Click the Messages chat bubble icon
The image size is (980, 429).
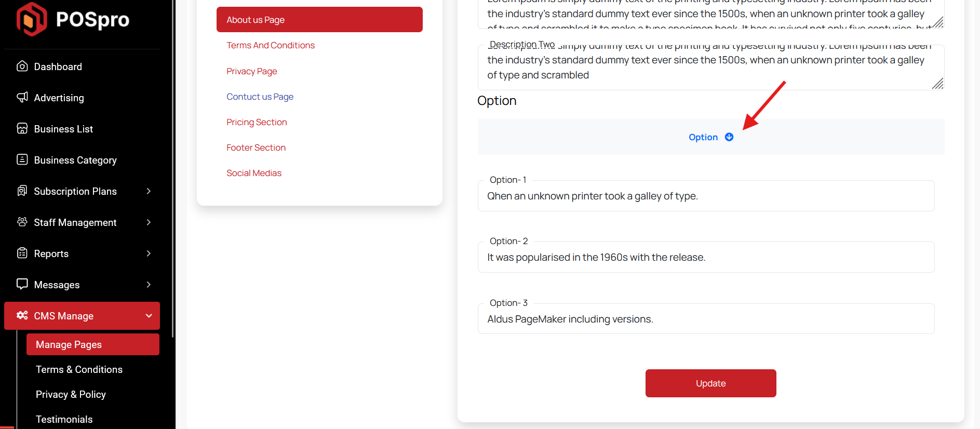[22, 284]
